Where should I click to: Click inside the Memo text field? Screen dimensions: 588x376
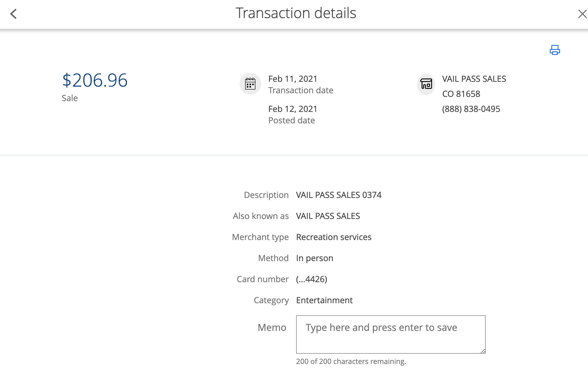click(390, 334)
